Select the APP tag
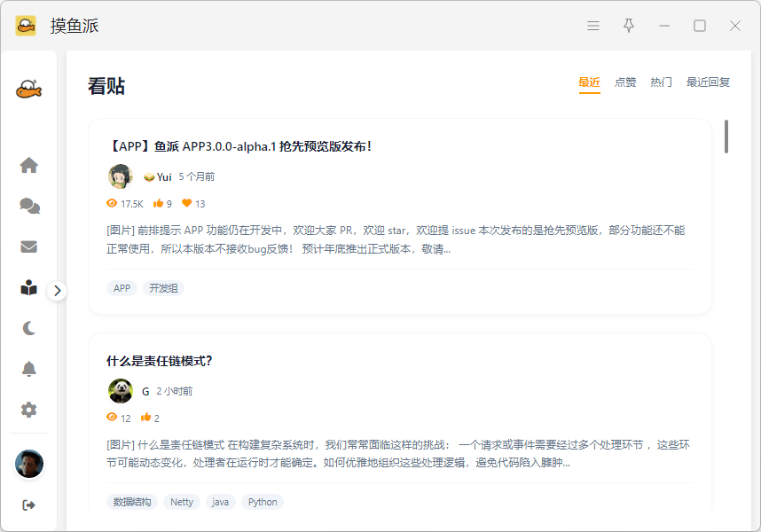This screenshot has height=532, width=761. 122,288
